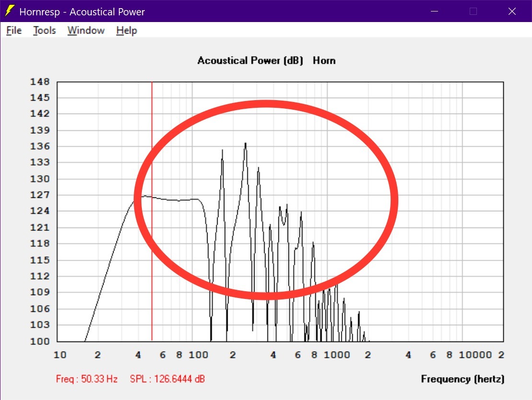Click the Frequency (hertz) axis label
The image size is (532, 400).
click(463, 378)
